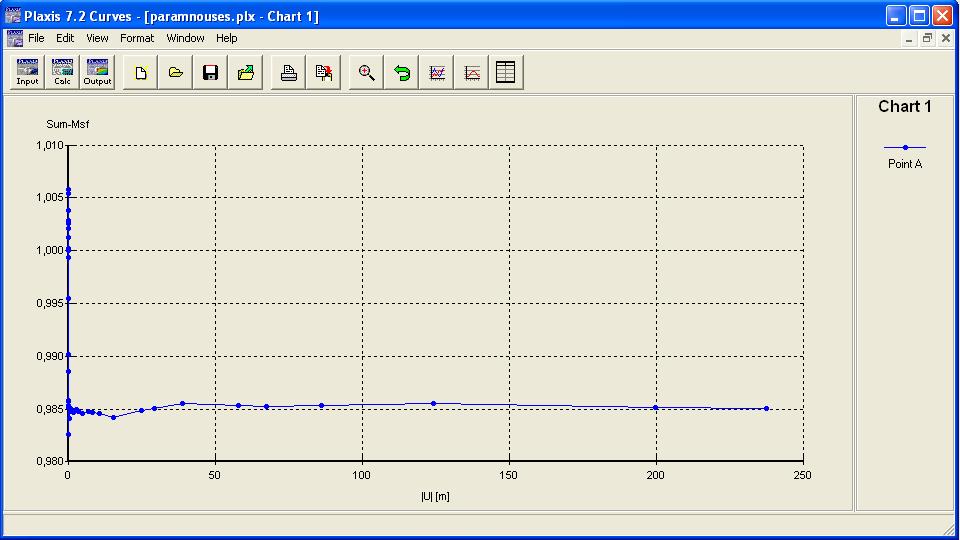Click the 50 x-axis tick label
The image size is (960, 540).
214,475
